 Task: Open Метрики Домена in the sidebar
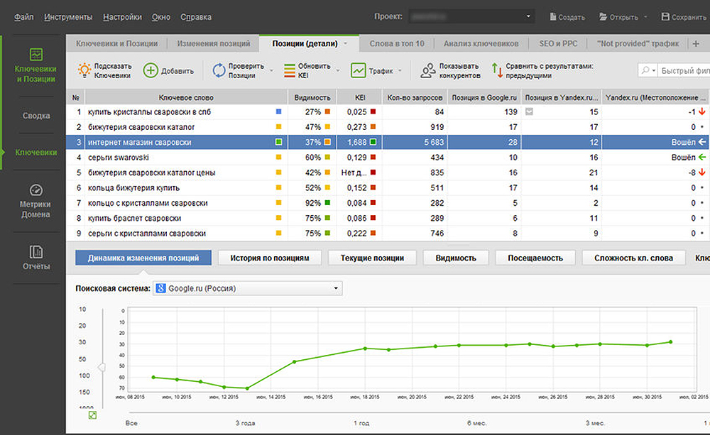[x=36, y=198]
